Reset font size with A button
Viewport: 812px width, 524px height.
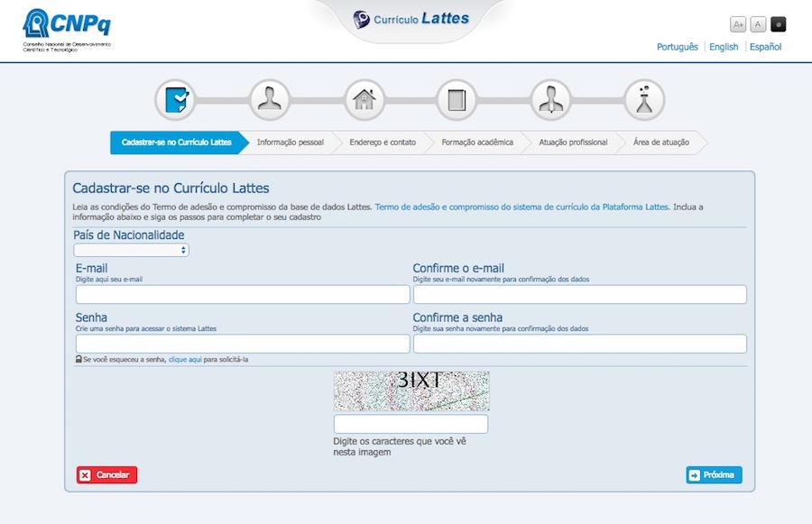pyautogui.click(x=758, y=24)
